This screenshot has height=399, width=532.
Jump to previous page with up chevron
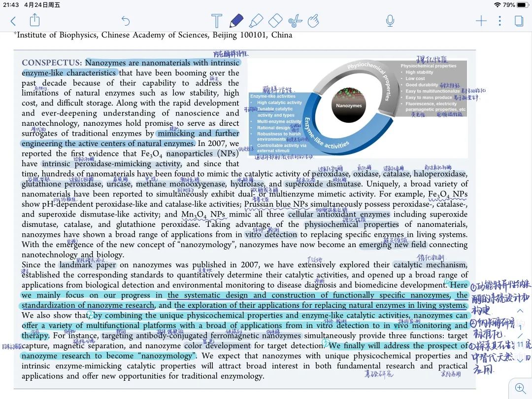pyautogui.click(x=520, y=311)
